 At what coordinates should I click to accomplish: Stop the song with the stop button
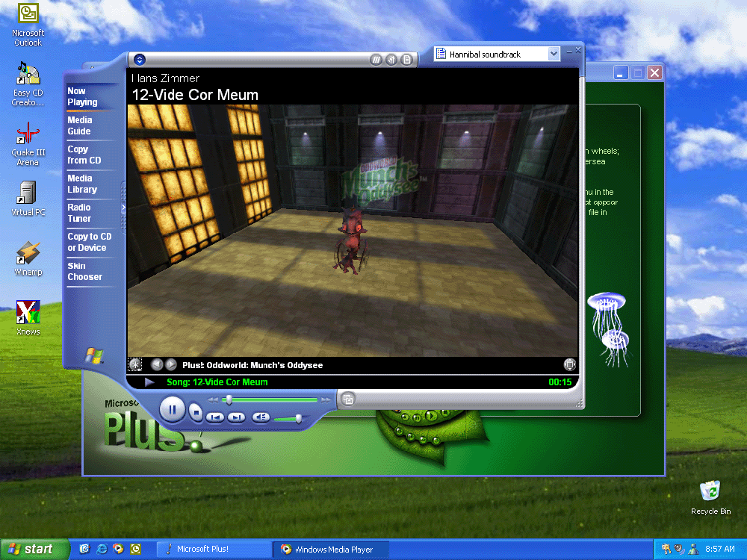coord(195,412)
